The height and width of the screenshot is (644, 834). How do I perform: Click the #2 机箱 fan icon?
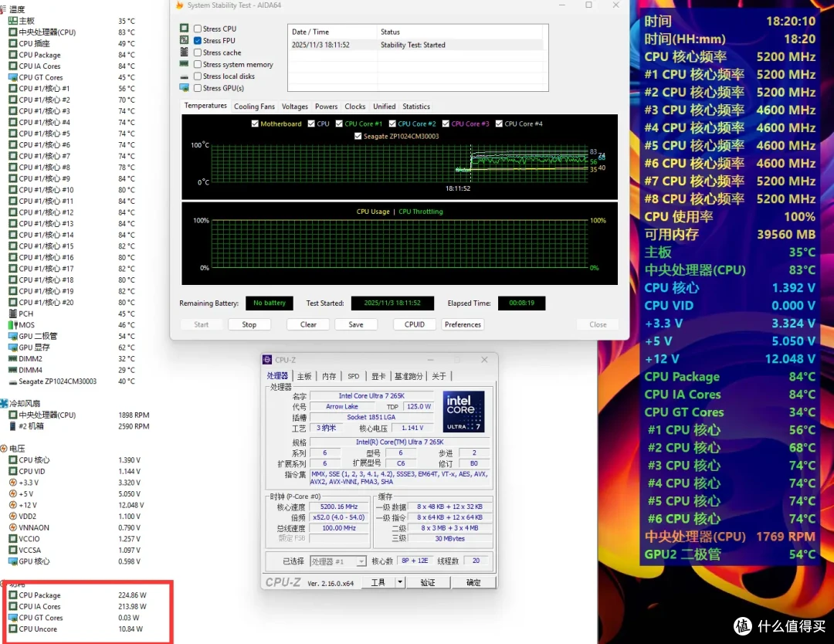(x=13, y=426)
